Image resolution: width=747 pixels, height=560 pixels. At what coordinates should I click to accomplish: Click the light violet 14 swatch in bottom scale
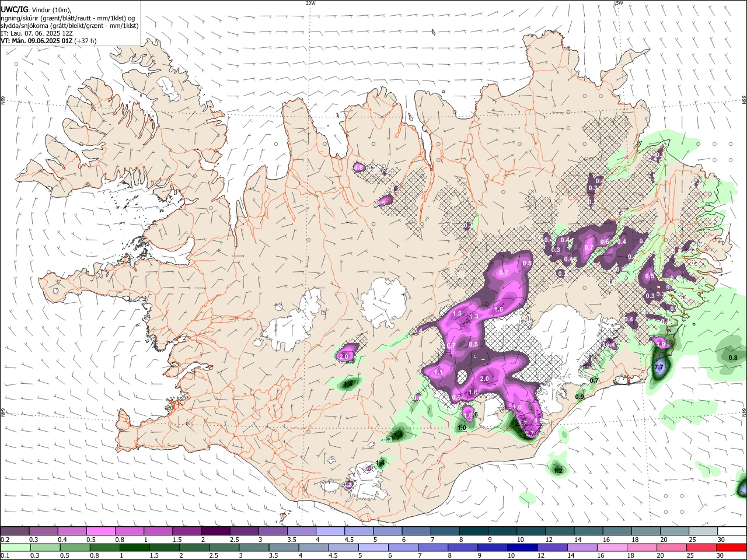(581, 547)
